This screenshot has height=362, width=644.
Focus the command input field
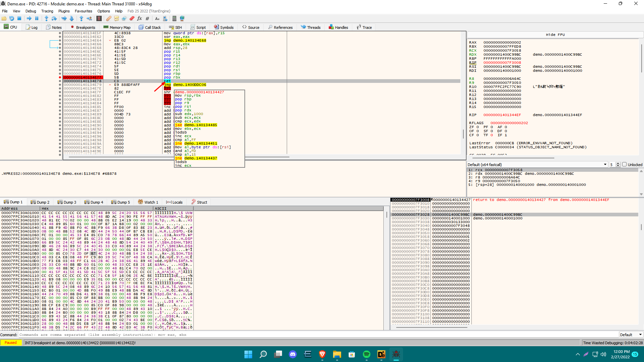coord(318,335)
